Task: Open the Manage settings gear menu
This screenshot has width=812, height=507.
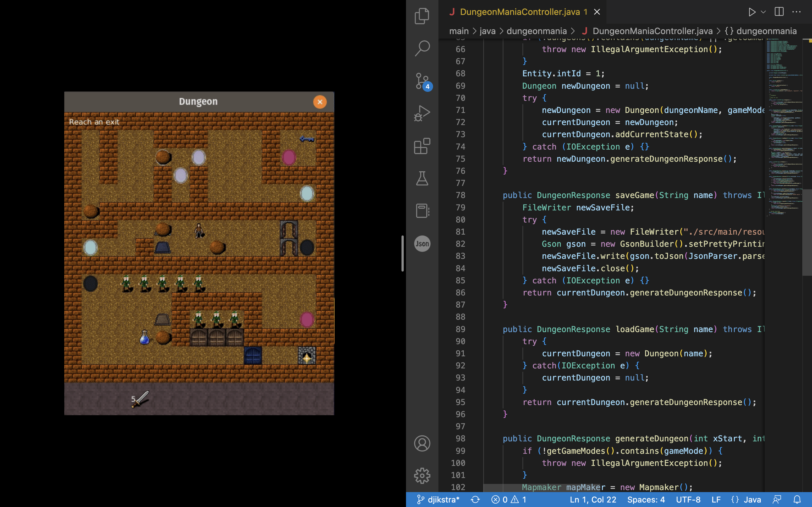Action: point(422,475)
